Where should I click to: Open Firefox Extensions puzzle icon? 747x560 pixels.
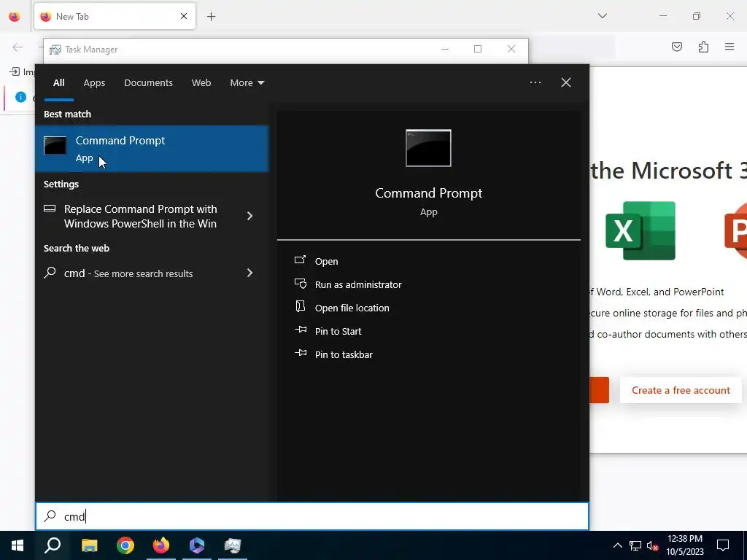point(703,47)
